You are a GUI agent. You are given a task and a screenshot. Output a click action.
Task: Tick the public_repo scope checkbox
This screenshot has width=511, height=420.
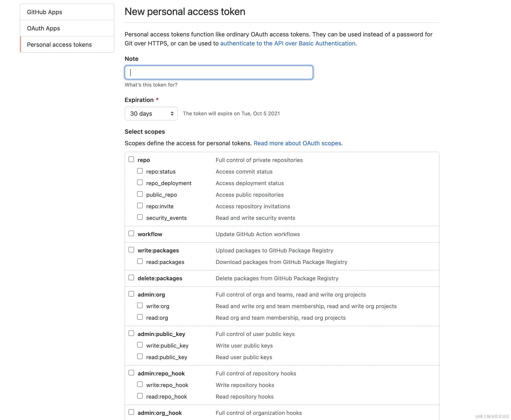(x=140, y=194)
